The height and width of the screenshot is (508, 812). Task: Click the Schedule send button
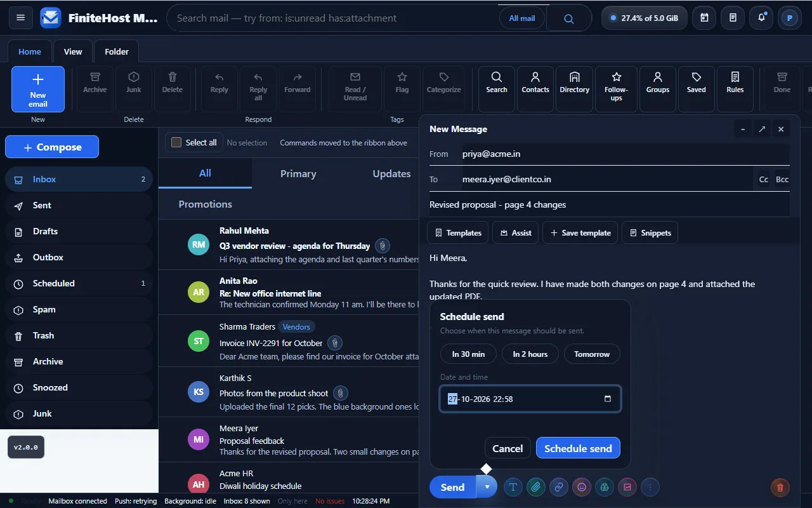tap(578, 448)
